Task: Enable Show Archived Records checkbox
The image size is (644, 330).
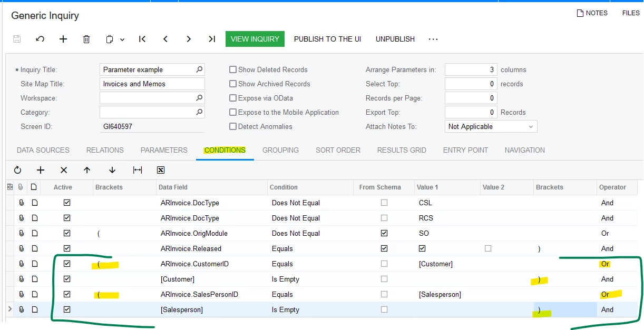Action: 233,84
